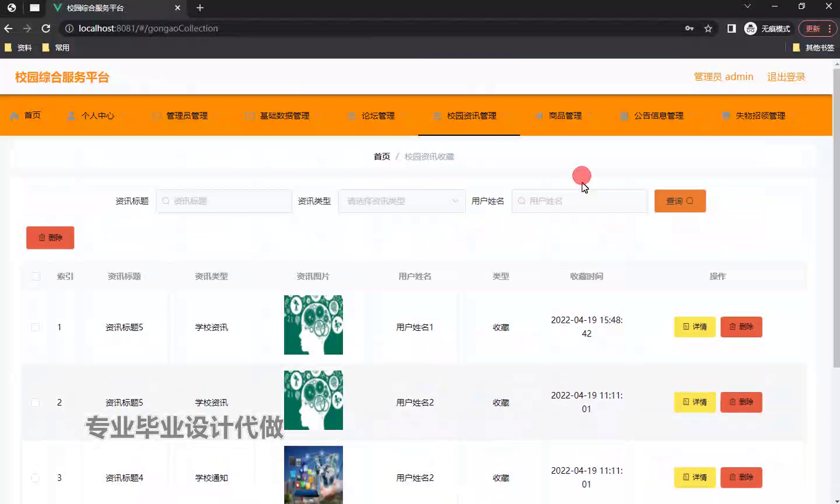Check the row 3 checkbox
Viewport: 840px width, 504px height.
36,478
